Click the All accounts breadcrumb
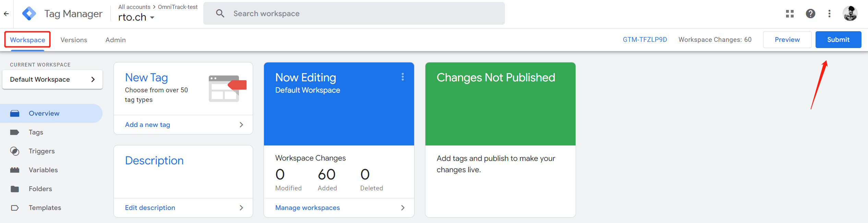 coord(134,7)
